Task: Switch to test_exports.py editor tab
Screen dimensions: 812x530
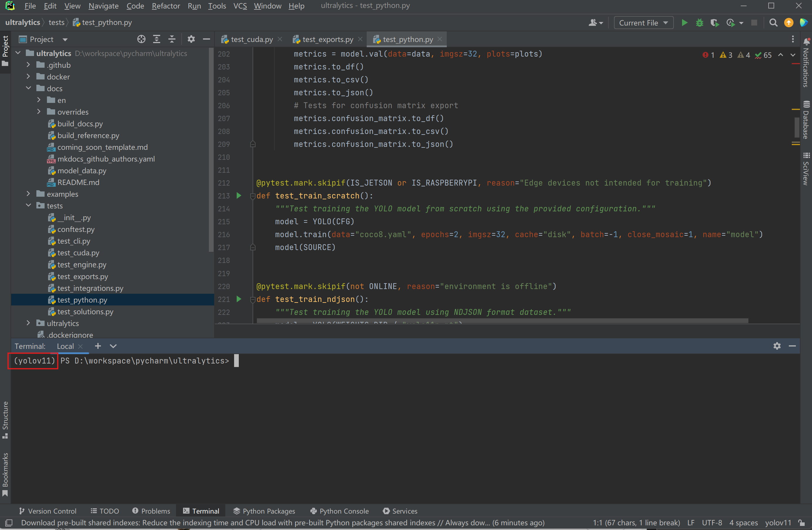Action: tap(327, 39)
